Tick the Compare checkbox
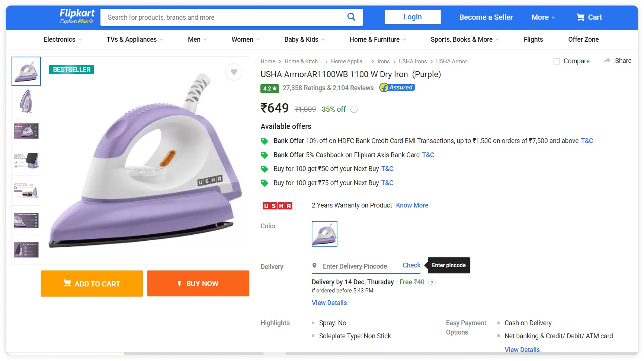Viewport: 644px width, 361px height. (557, 61)
